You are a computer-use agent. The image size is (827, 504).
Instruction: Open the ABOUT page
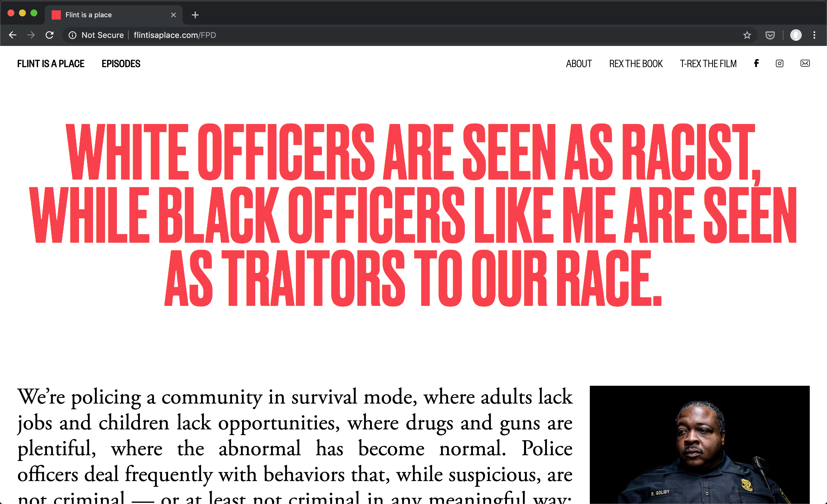coord(579,64)
